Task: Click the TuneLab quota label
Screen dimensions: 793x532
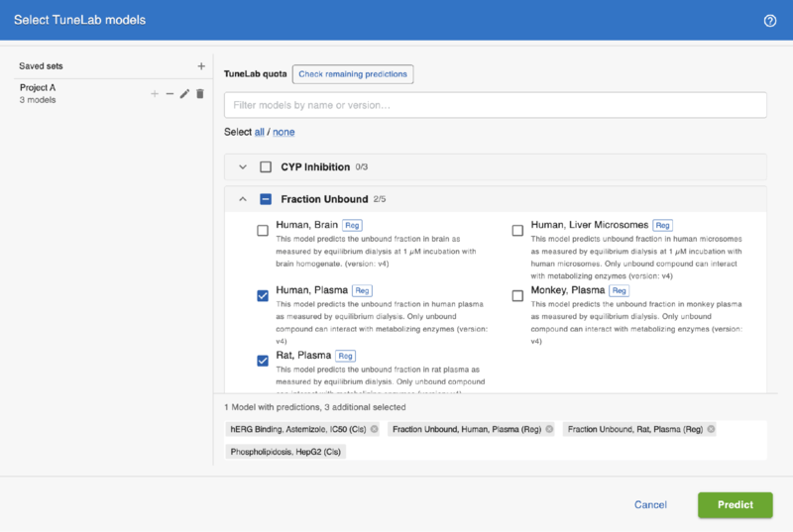Action: [256, 73]
